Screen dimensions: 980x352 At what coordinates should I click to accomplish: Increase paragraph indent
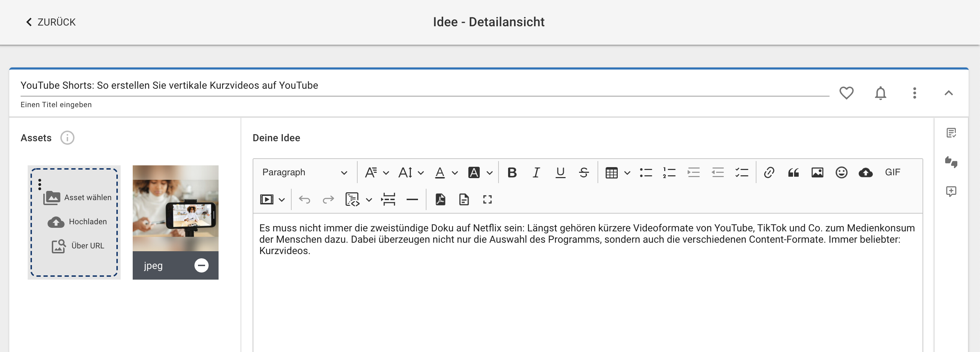(693, 172)
